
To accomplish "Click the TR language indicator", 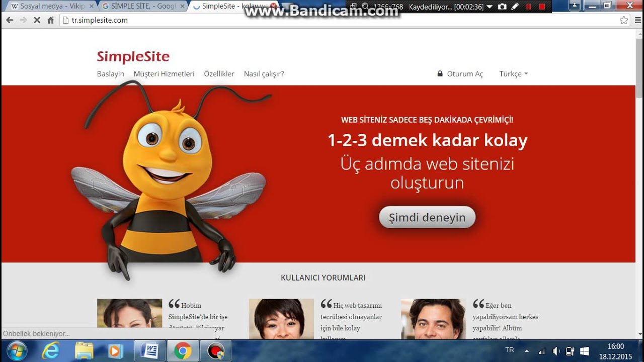I will pos(509,349).
